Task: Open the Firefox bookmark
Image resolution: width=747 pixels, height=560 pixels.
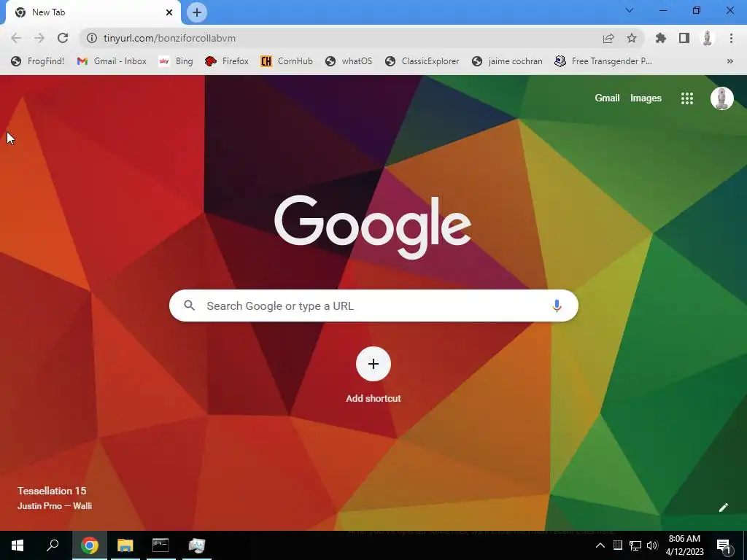Action: pos(227,61)
